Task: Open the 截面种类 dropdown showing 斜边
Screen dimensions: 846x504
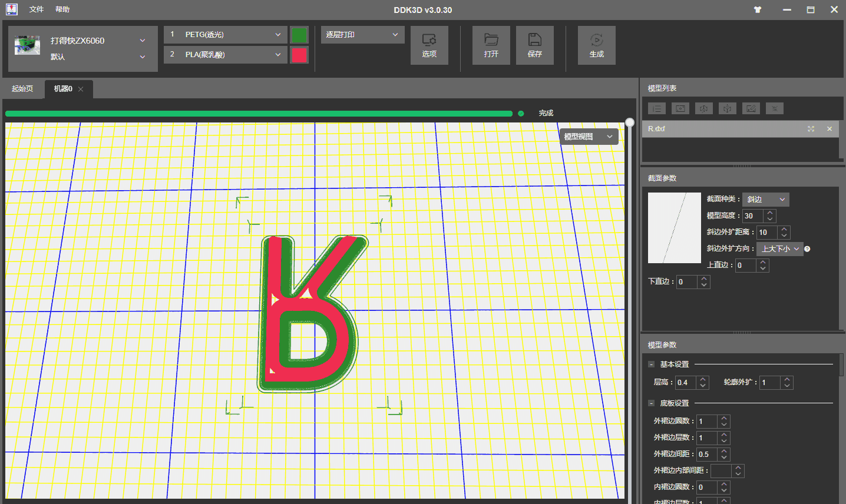Action: pos(765,200)
